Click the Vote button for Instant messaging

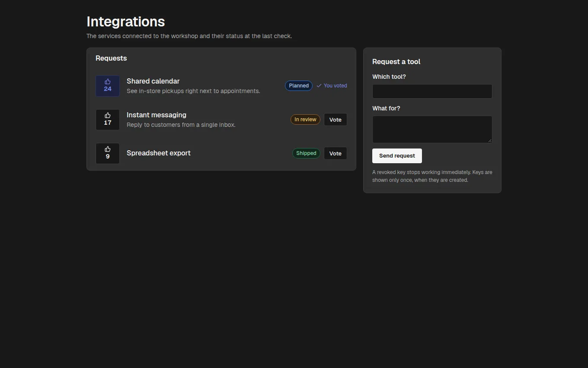[336, 119]
